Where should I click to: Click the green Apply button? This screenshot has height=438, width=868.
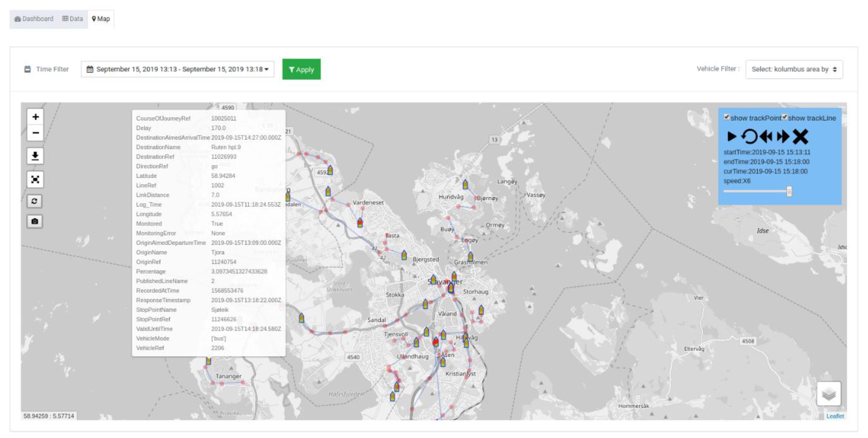click(301, 69)
